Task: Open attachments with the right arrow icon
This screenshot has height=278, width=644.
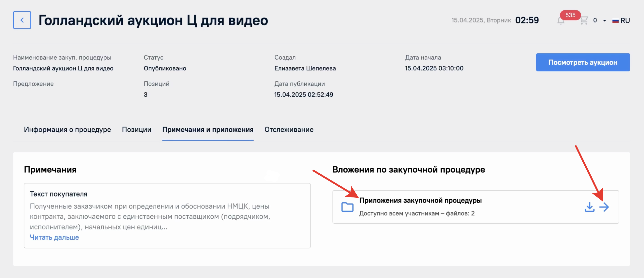Action: tap(604, 207)
